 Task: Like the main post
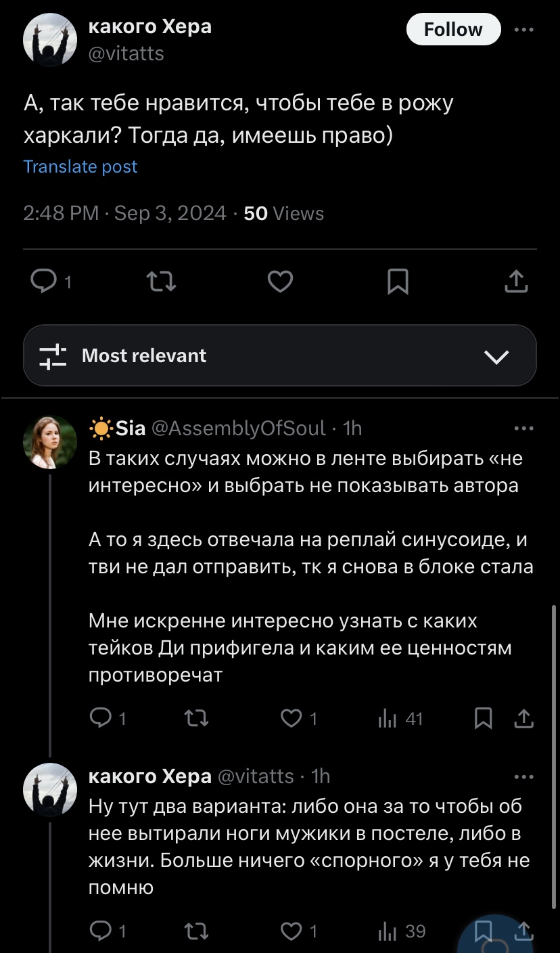(x=280, y=281)
